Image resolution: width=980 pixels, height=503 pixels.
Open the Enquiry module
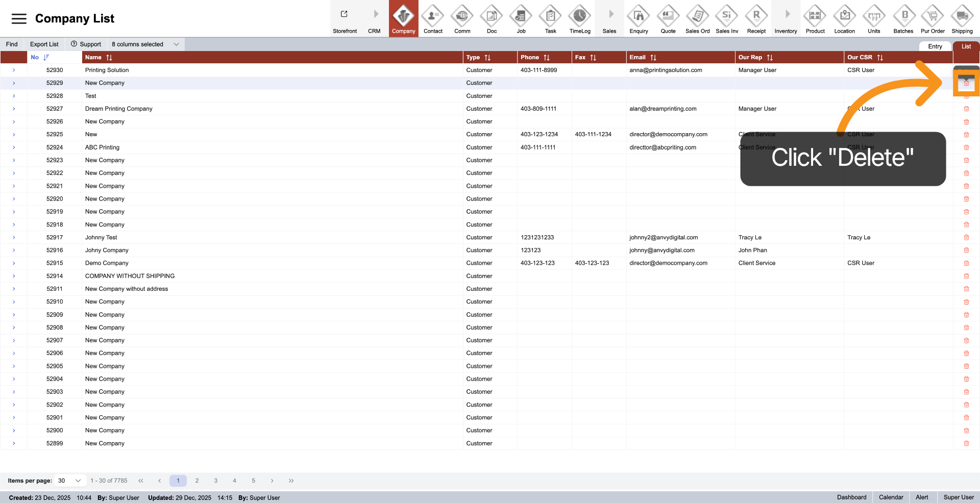click(x=638, y=18)
